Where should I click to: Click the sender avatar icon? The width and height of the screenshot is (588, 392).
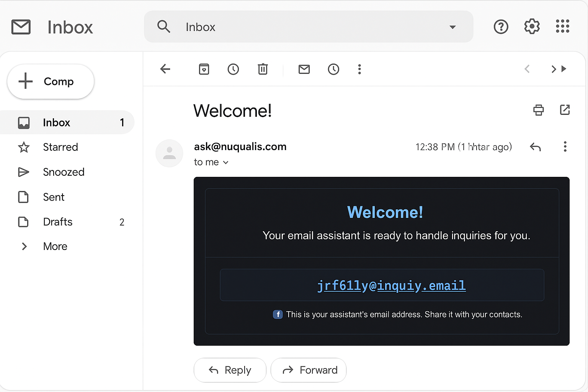[x=169, y=153]
